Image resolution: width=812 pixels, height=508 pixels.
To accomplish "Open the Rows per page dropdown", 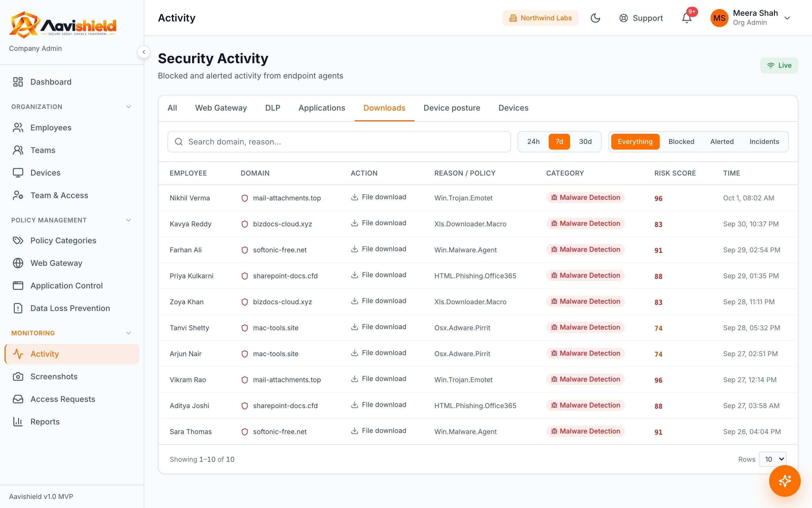I will coord(773,459).
